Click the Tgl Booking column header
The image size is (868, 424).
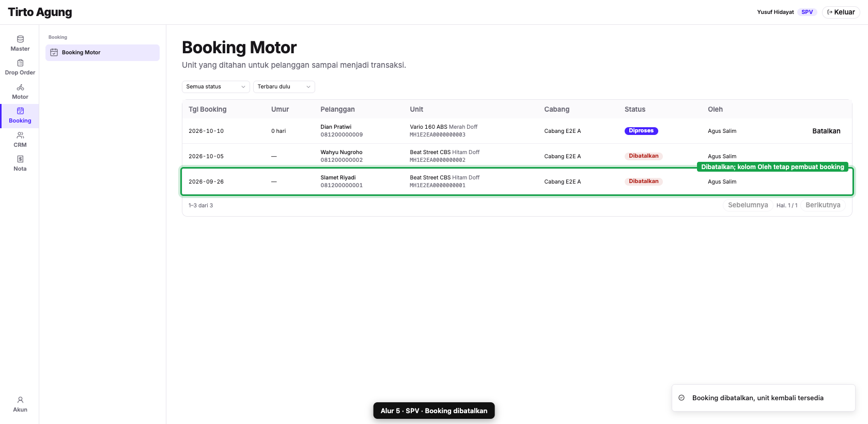[208, 109]
